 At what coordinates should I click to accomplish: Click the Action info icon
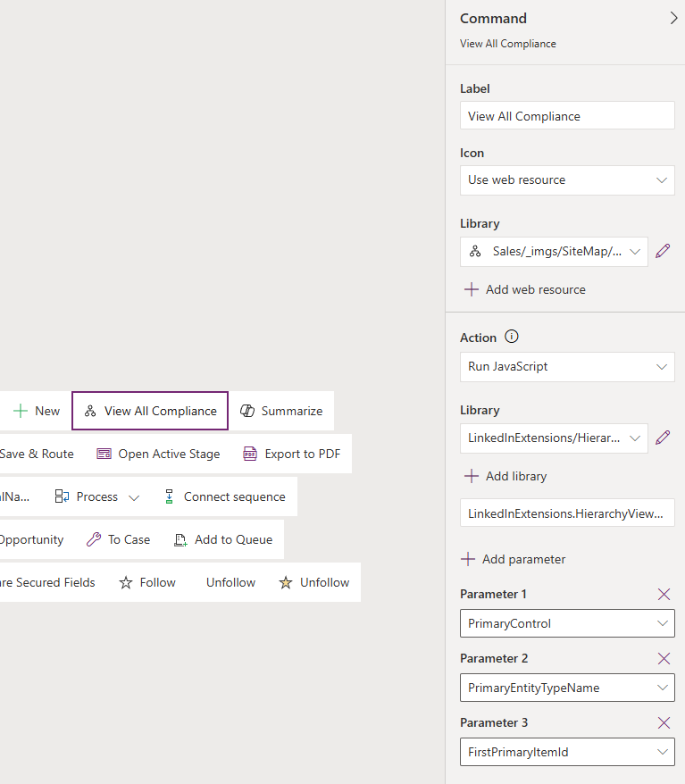(512, 337)
